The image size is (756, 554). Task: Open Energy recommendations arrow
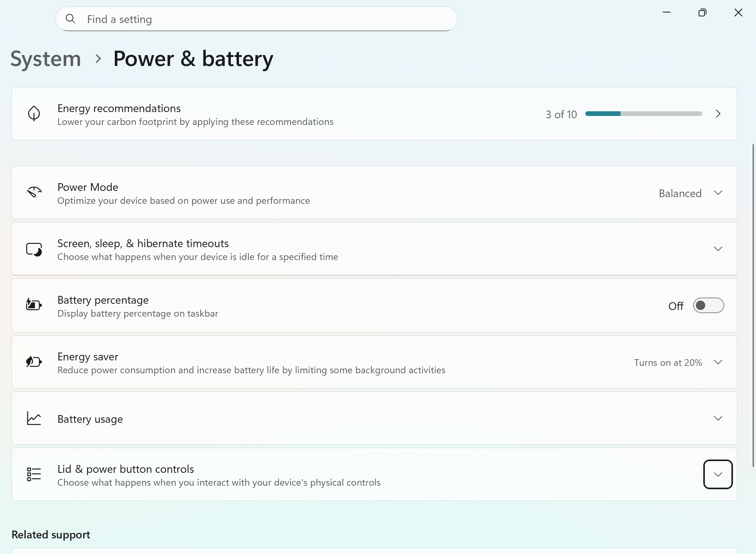click(x=718, y=114)
